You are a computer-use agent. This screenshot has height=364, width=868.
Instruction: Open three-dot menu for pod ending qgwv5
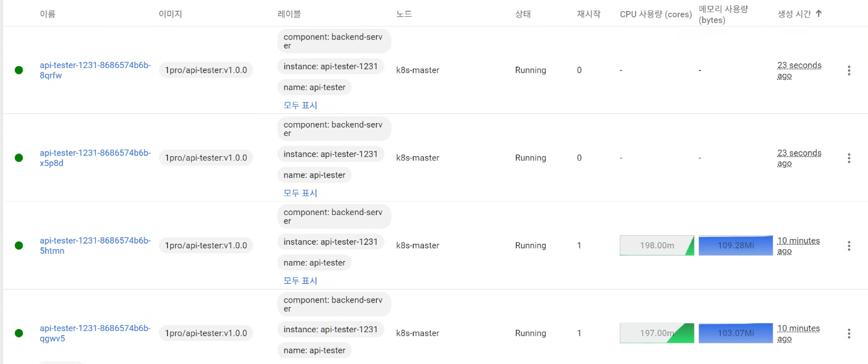849,334
